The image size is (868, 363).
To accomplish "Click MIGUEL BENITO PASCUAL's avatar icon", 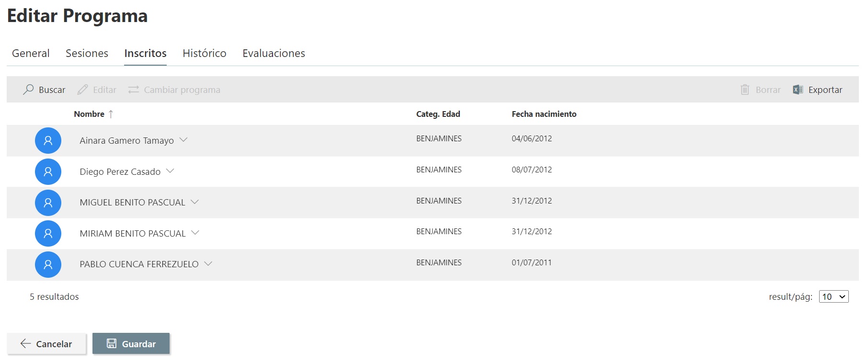I will click(48, 203).
